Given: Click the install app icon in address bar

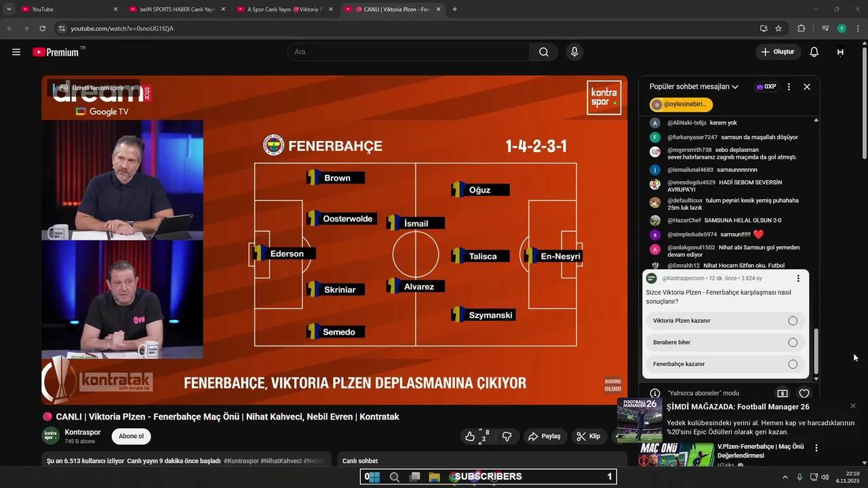Looking at the screenshot, I should (x=764, y=28).
